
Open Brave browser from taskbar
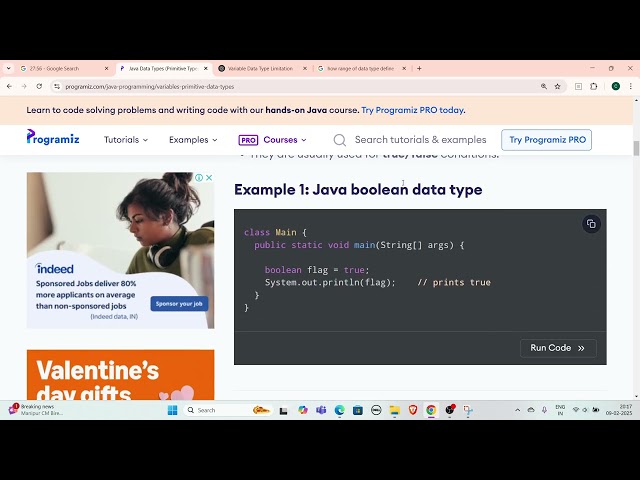[413, 410]
